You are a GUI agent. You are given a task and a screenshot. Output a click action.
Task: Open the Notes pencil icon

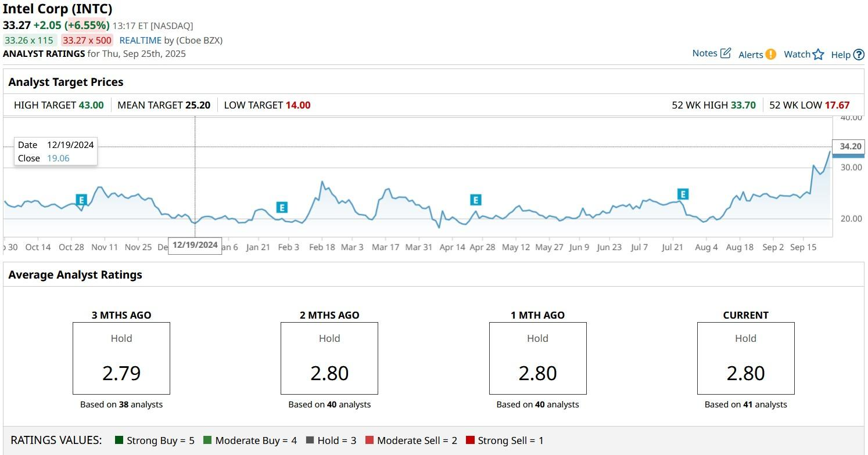726,53
